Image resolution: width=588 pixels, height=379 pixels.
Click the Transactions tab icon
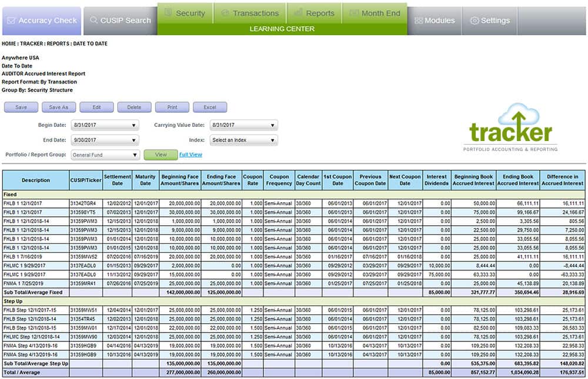point(225,13)
